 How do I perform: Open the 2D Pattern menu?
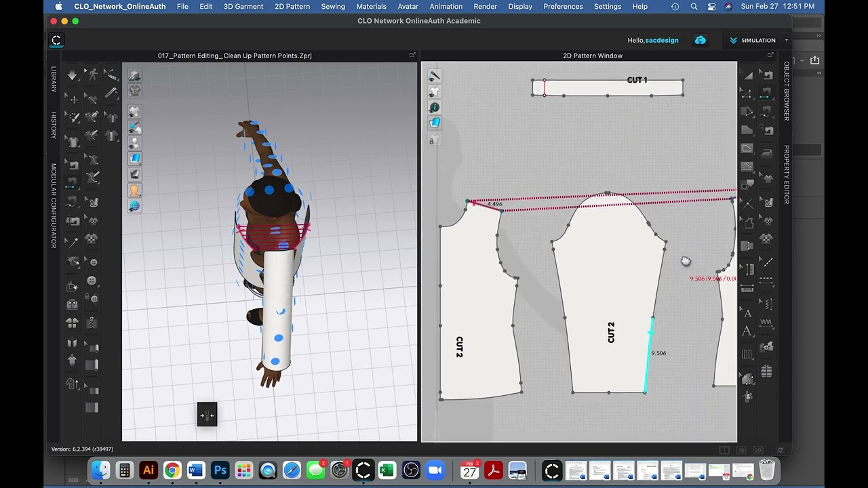pyautogui.click(x=292, y=6)
